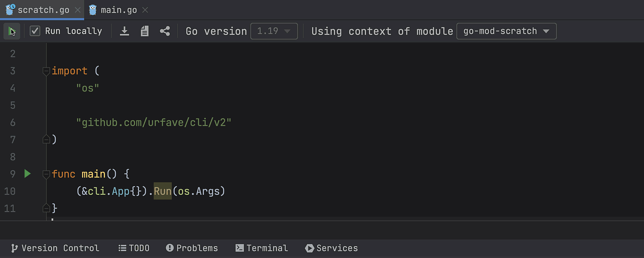644x258 pixels.
Task: Open the Version Control tool window
Action: tap(55, 248)
